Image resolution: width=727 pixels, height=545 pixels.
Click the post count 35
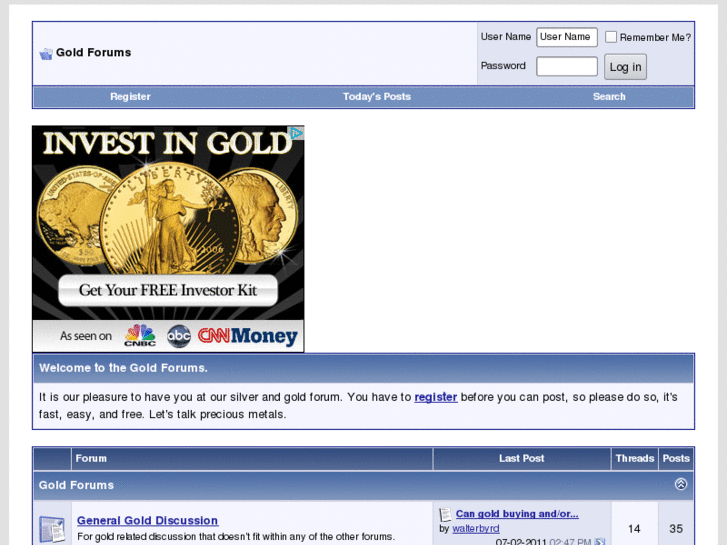[676, 529]
